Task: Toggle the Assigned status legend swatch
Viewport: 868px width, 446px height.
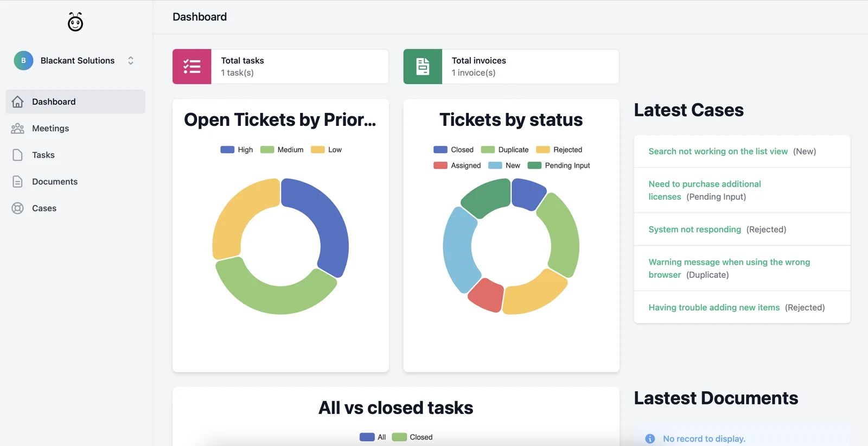Action: pyautogui.click(x=441, y=165)
